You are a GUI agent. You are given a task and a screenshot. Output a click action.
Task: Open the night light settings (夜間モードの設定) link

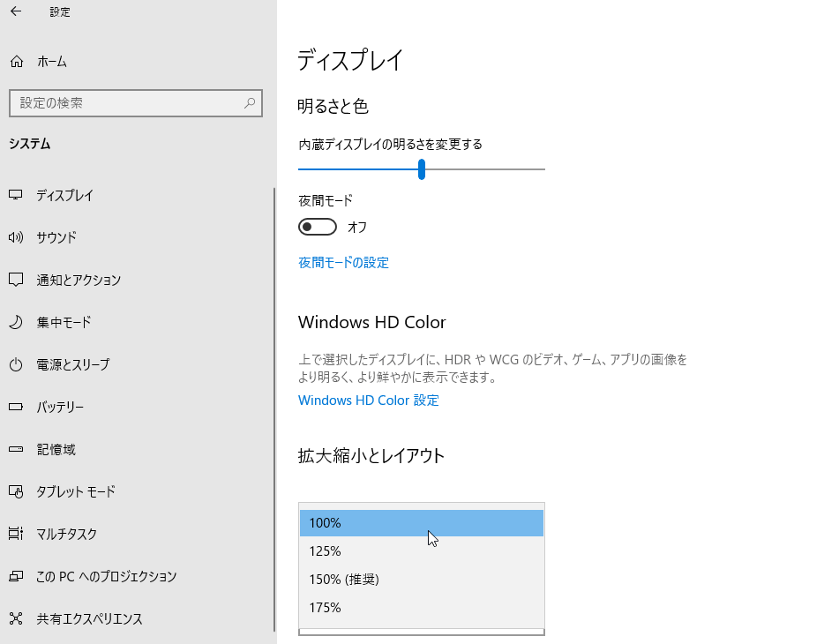pos(343,262)
